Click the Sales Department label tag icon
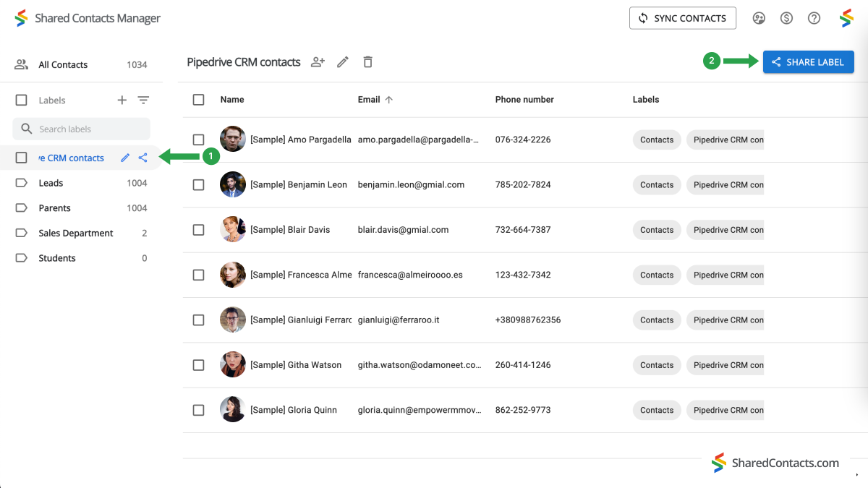The height and width of the screenshot is (488, 868). click(x=21, y=233)
